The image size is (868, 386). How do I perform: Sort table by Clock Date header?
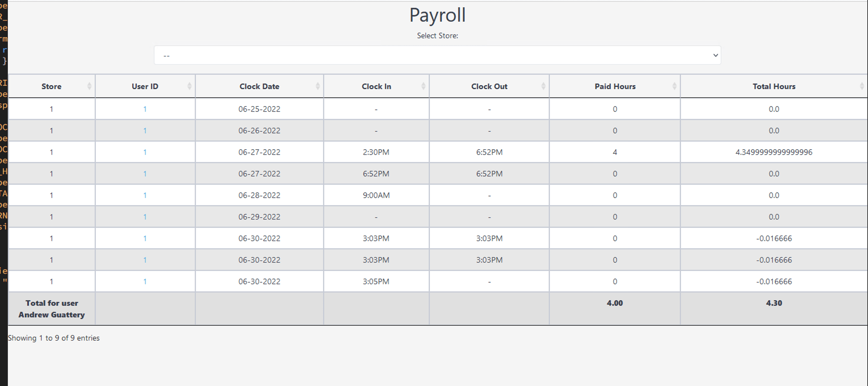point(259,86)
